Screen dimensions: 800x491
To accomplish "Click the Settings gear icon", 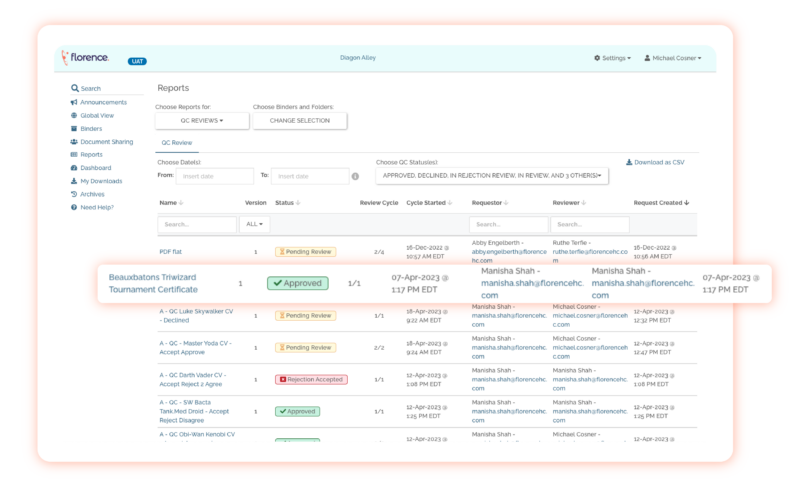I will pyautogui.click(x=597, y=58).
